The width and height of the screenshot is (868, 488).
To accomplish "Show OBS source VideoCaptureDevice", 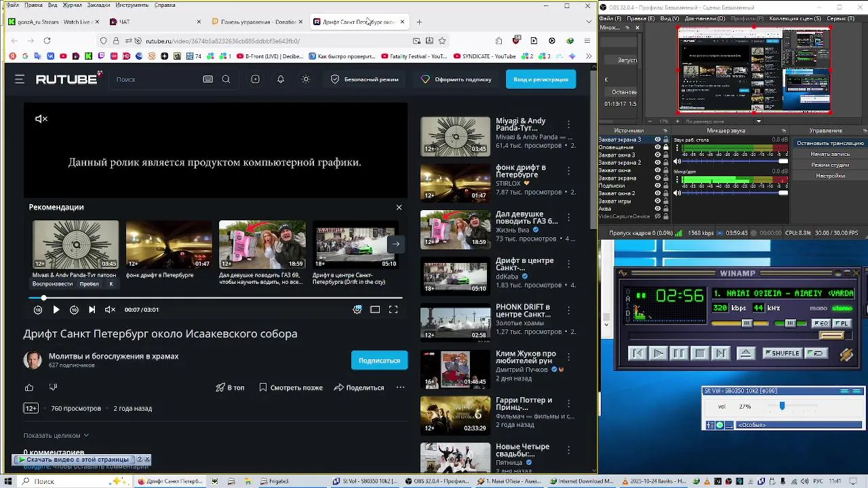I will coord(657,216).
